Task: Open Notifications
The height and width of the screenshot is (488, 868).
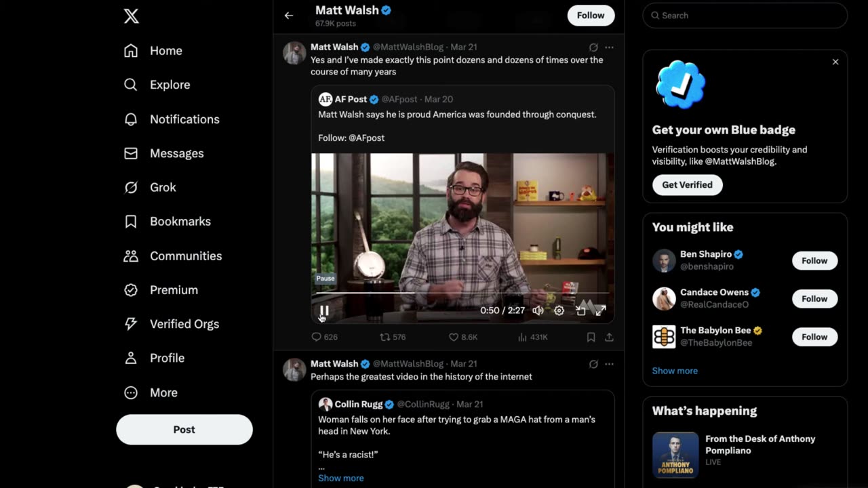Action: (172, 119)
